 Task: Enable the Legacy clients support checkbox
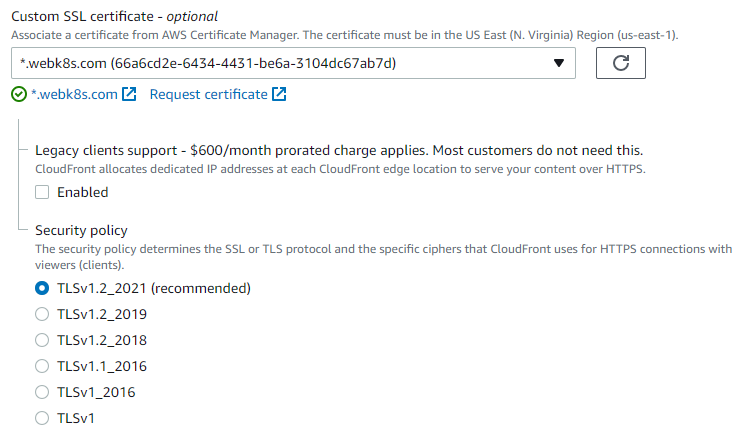42,192
